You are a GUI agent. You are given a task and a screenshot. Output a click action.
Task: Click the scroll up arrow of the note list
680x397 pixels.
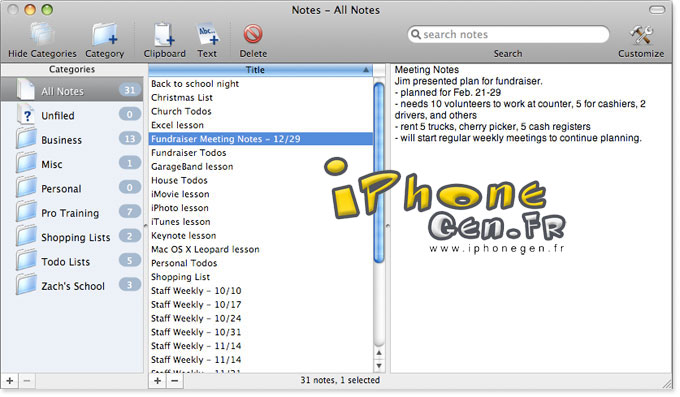click(379, 353)
